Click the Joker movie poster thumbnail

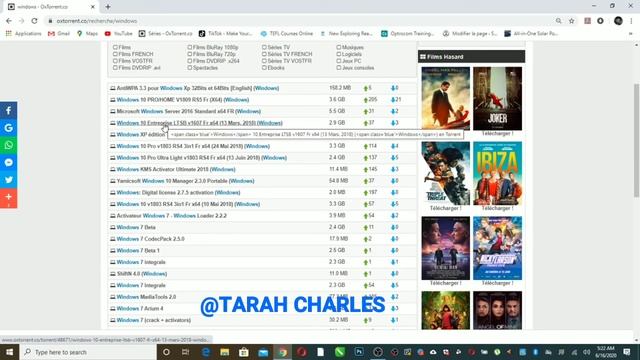click(497, 98)
